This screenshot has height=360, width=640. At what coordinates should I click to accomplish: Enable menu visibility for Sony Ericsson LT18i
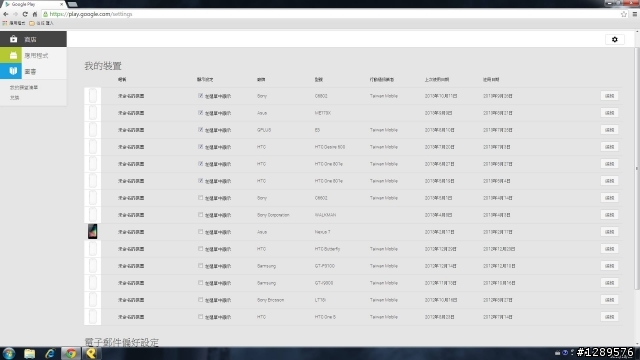tap(200, 300)
